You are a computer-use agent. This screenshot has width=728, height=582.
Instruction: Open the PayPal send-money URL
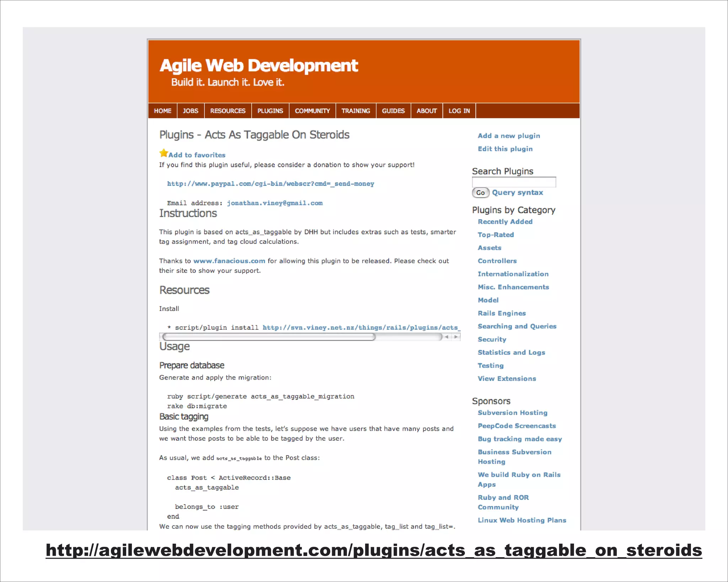271,184
